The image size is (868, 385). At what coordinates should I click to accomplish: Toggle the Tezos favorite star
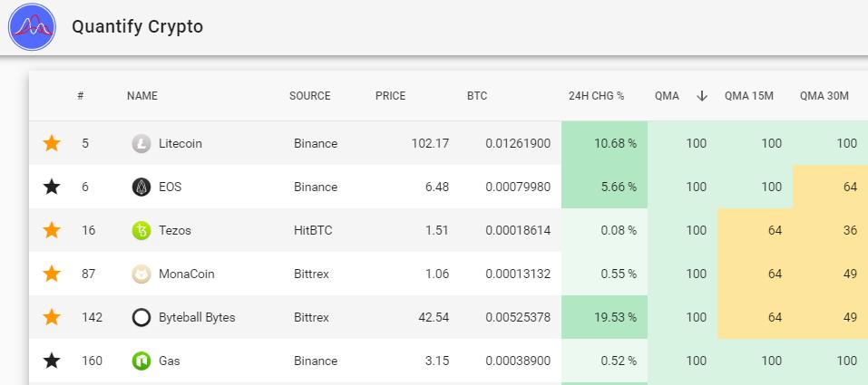(x=52, y=230)
